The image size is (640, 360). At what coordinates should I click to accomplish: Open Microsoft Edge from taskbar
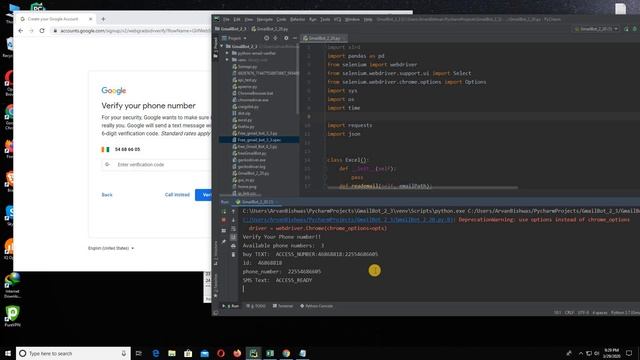pos(156,353)
